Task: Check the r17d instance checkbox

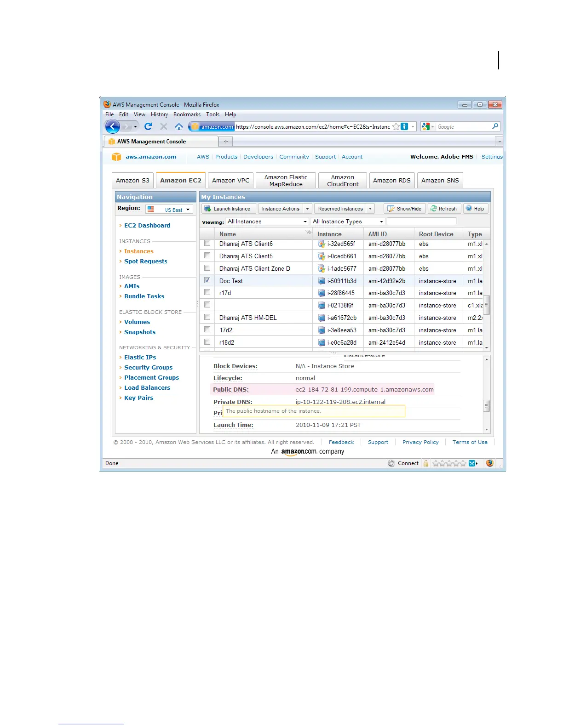Action: pyautogui.click(x=207, y=292)
